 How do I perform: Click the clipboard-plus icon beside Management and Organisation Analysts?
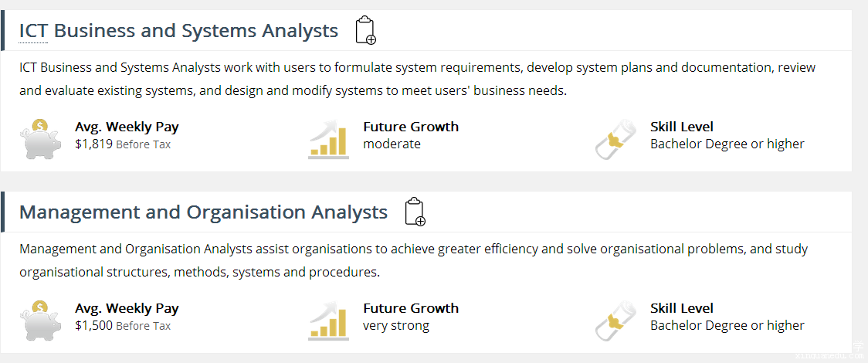(x=415, y=212)
